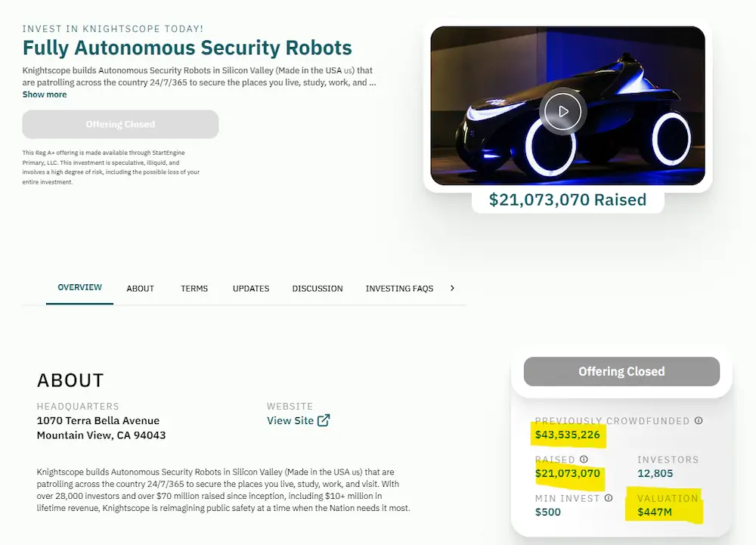
Task: Click the $21,073,070 Raised label under video
Action: click(x=568, y=200)
